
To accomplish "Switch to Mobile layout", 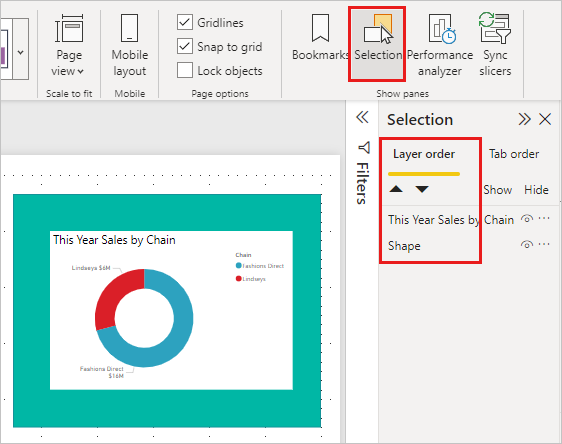I will [129, 46].
